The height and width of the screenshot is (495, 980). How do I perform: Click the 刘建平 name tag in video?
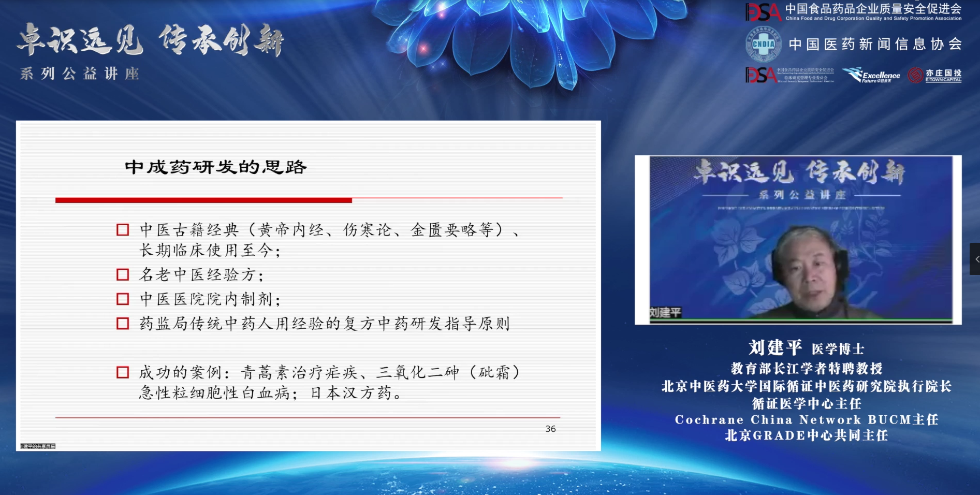665,312
